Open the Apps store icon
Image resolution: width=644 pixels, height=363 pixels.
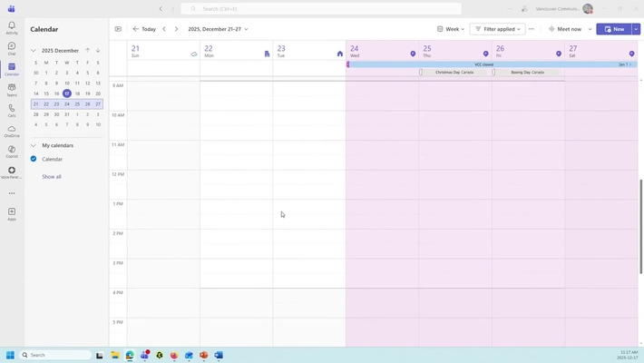point(12,214)
